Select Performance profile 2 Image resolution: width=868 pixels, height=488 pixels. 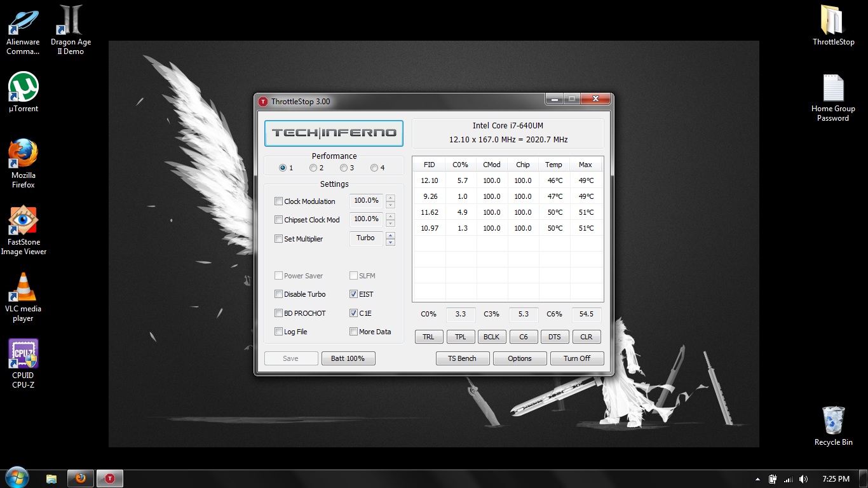coord(316,168)
